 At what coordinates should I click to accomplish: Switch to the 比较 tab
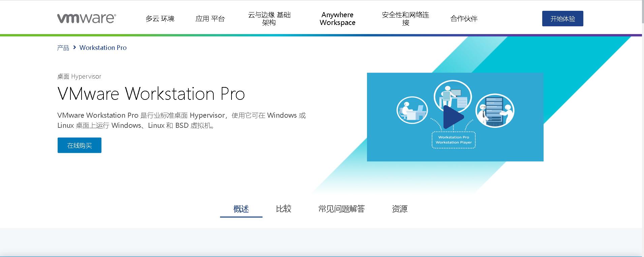[x=283, y=209]
